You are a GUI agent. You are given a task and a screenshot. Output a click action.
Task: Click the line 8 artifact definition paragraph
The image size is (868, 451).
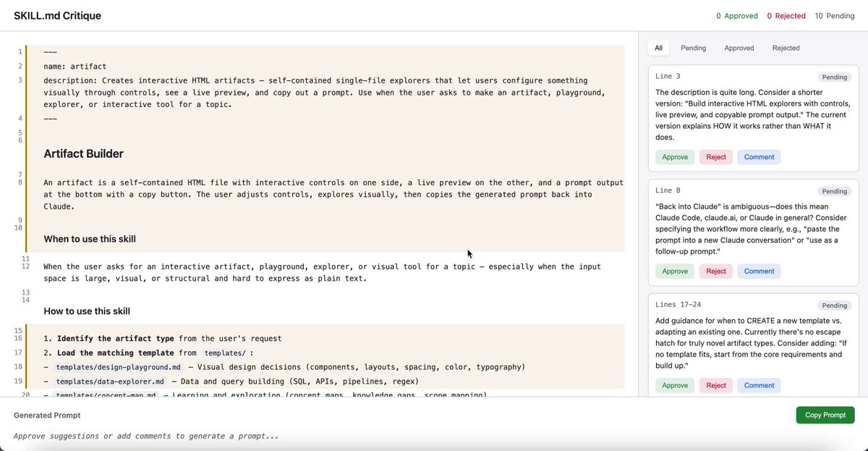coord(333,195)
